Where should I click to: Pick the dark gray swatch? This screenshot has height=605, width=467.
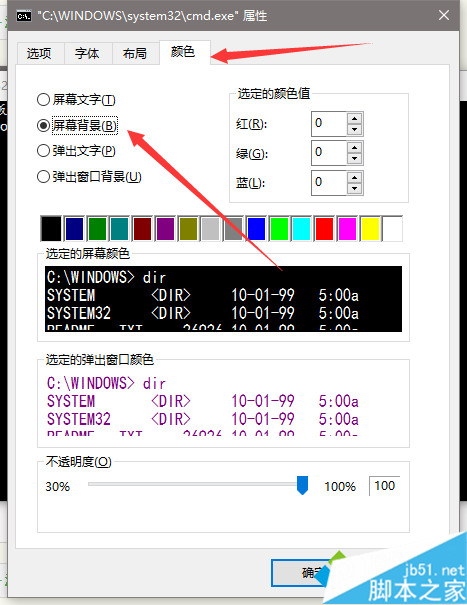point(233,228)
